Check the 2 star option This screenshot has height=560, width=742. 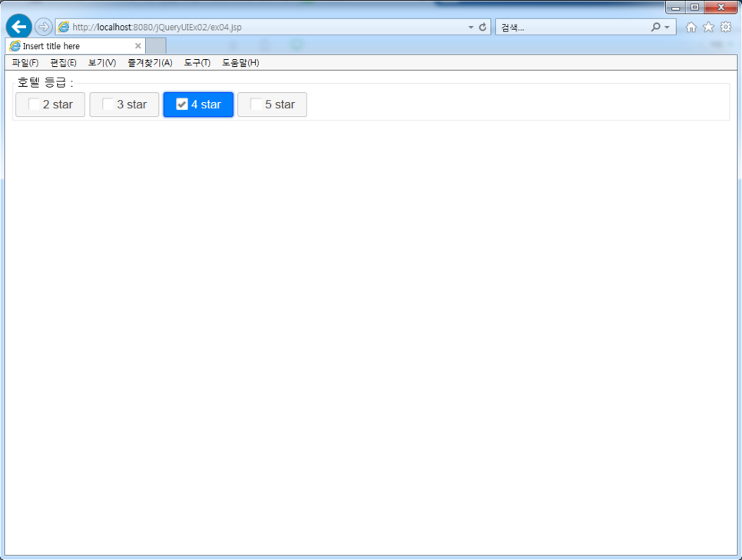click(50, 104)
